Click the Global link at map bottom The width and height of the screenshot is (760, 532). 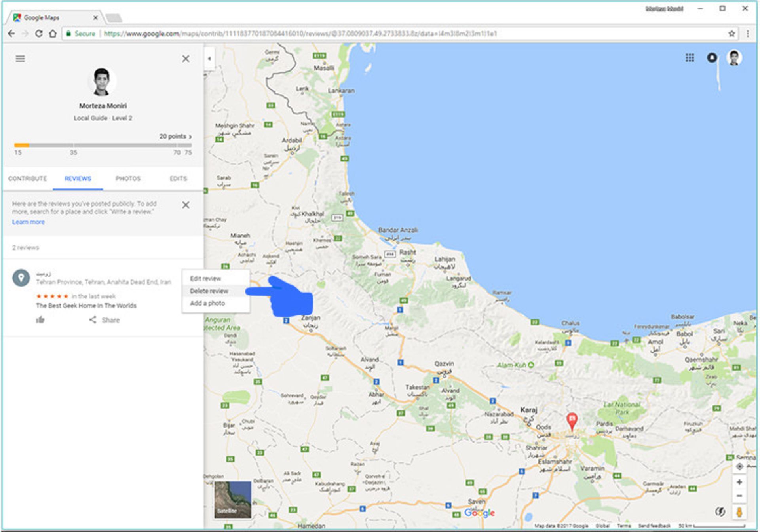(x=602, y=526)
